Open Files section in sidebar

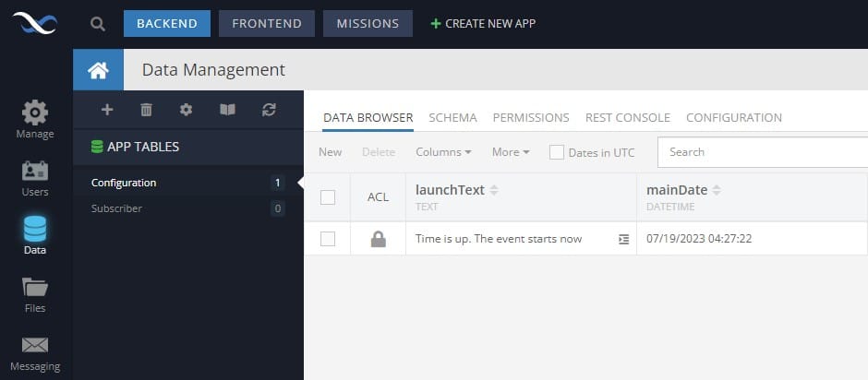pos(35,295)
